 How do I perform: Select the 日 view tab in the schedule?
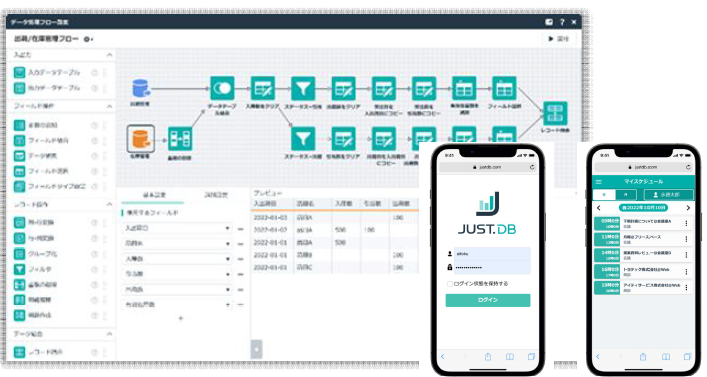[x=604, y=195]
